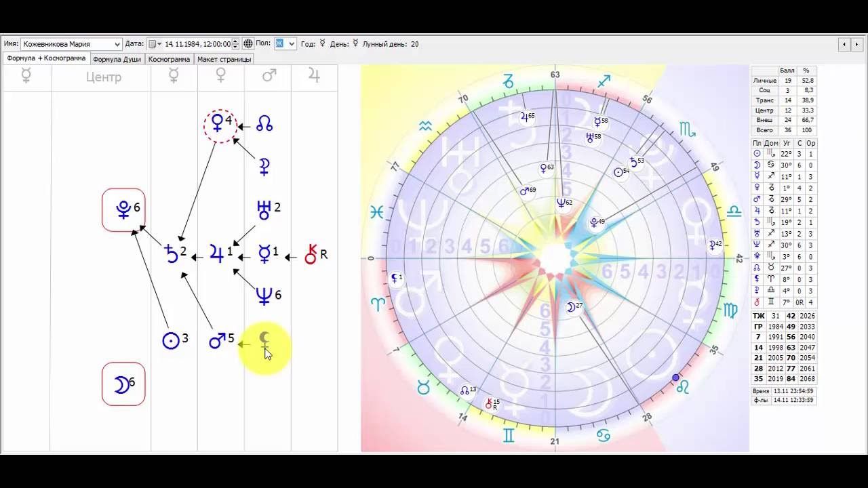Select the North Node symbol in formula

pos(264,125)
